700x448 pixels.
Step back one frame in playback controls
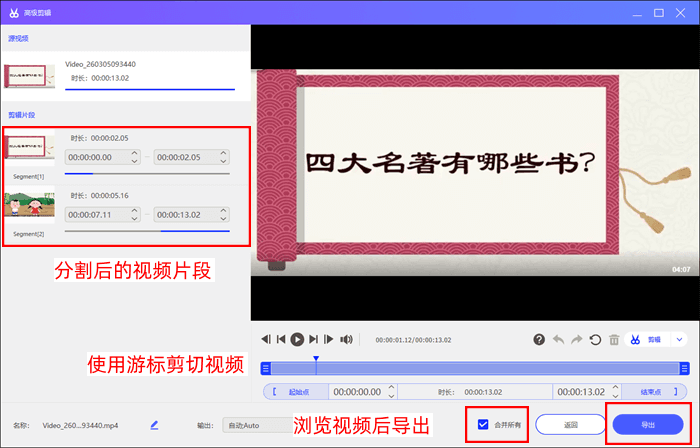[x=266, y=340]
